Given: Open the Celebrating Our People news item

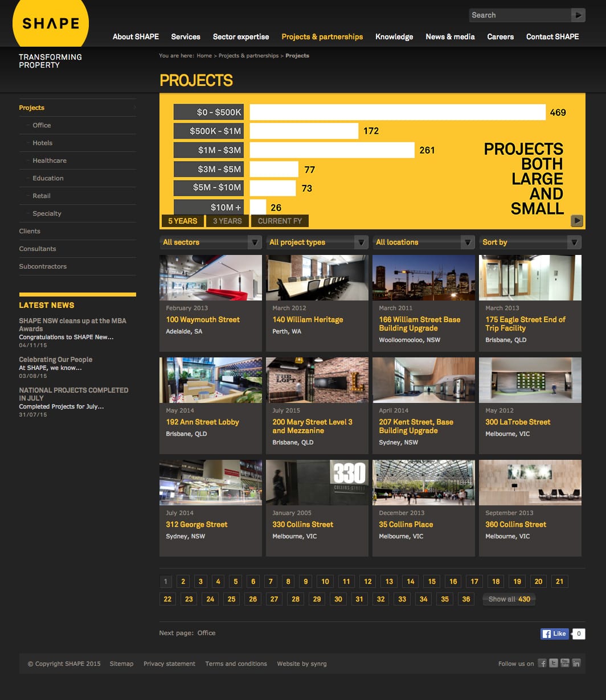Looking at the screenshot, I should click(x=55, y=360).
